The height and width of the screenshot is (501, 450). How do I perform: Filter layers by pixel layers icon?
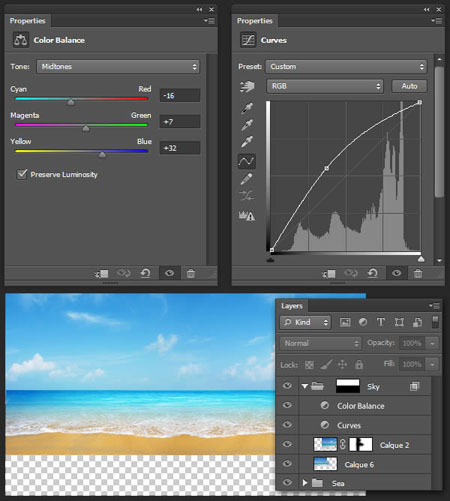tap(345, 322)
